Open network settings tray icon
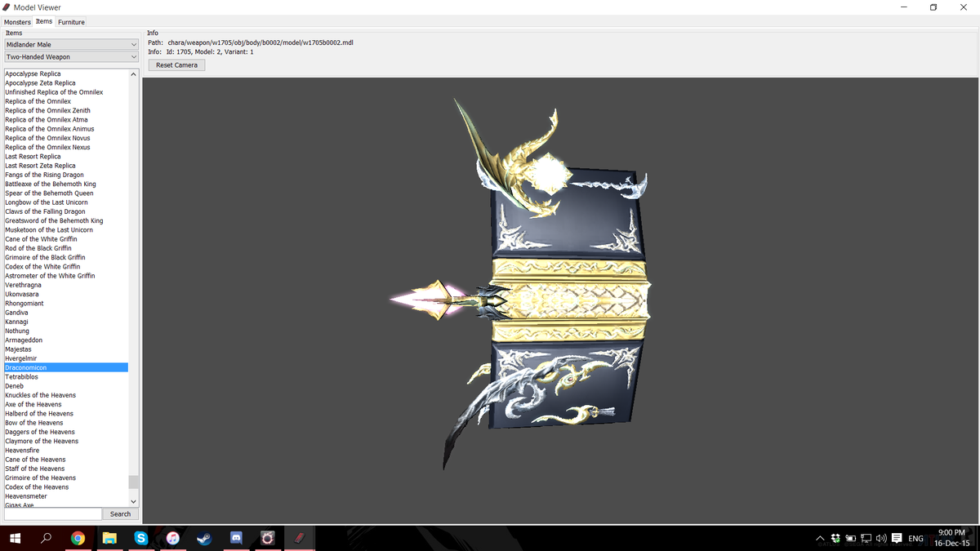The height and width of the screenshot is (551, 980). tap(865, 539)
